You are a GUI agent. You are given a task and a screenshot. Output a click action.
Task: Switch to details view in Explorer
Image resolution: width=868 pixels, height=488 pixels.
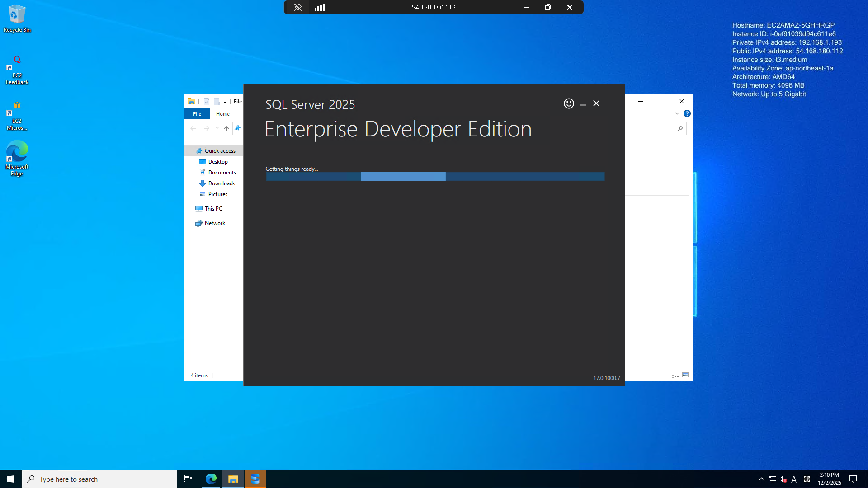pos(675,375)
